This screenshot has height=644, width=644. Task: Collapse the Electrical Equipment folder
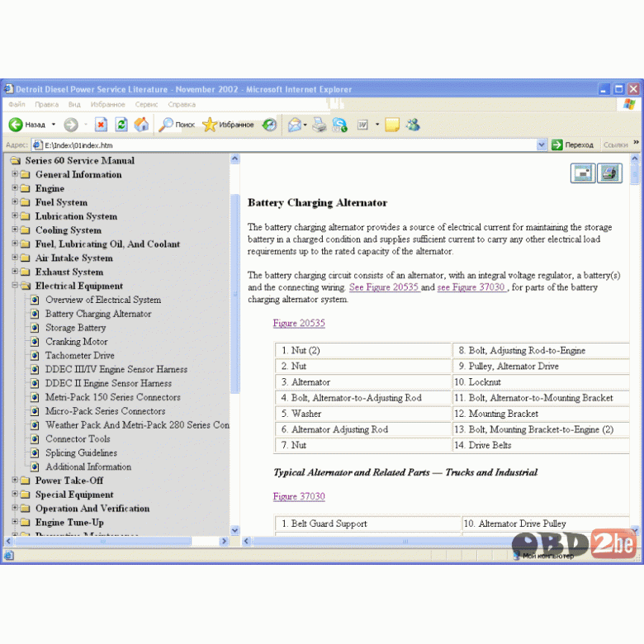coord(15,286)
